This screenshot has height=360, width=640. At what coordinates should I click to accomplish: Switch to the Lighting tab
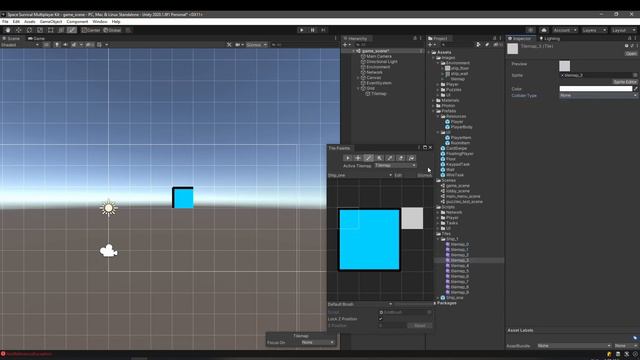[549, 38]
